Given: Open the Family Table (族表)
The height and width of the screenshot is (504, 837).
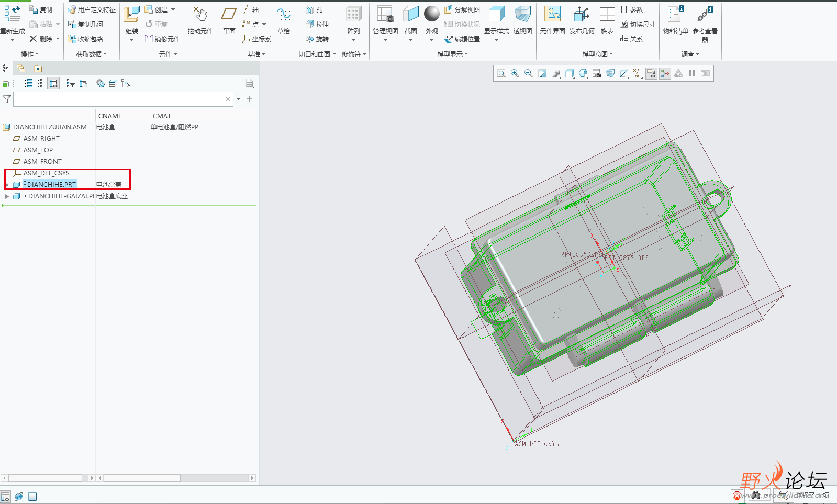Looking at the screenshot, I should (x=607, y=20).
